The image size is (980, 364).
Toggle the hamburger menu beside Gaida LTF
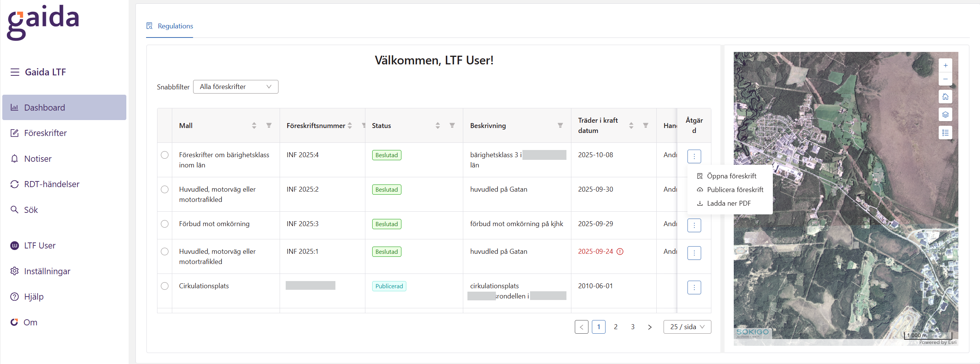tap(15, 72)
